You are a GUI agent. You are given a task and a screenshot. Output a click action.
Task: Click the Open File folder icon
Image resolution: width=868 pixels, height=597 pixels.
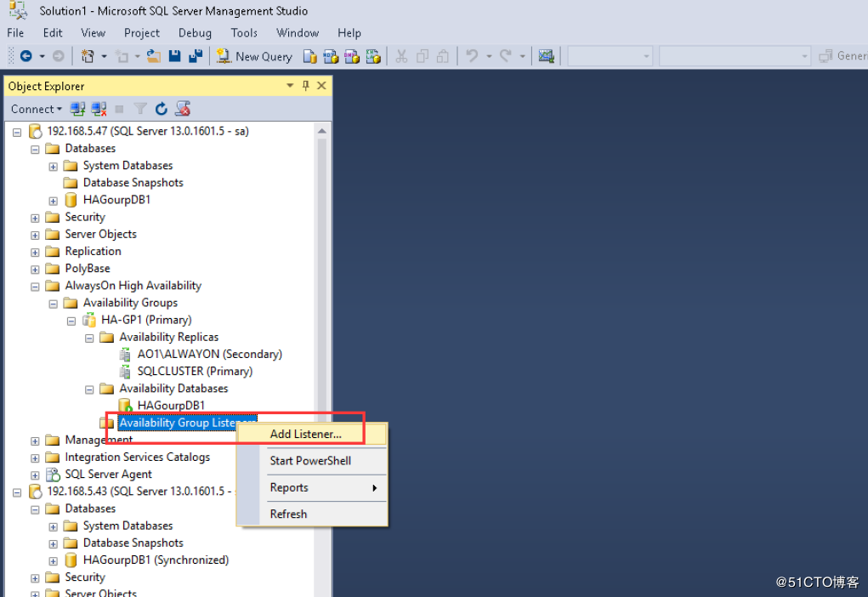point(153,56)
